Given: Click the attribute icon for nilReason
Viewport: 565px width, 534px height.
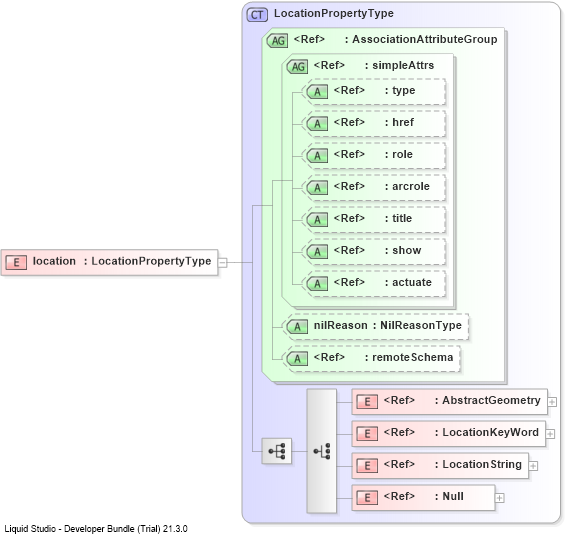Looking at the screenshot, I should [x=297, y=327].
